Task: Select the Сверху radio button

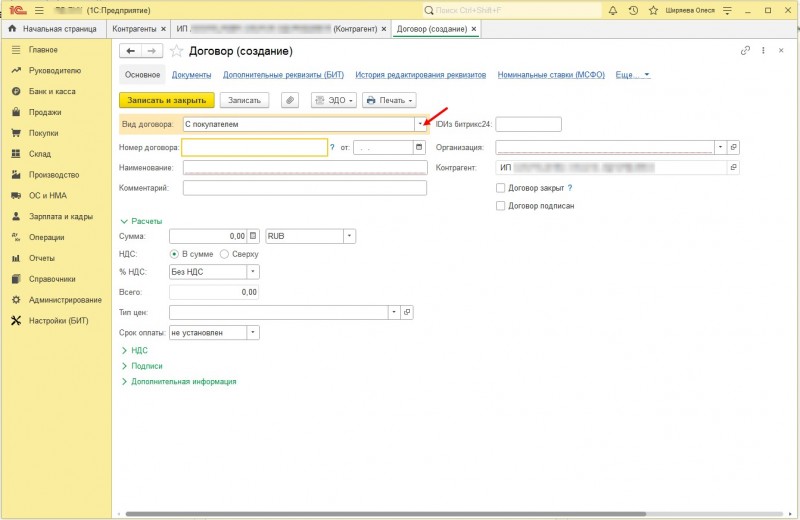Action: pyautogui.click(x=224, y=254)
